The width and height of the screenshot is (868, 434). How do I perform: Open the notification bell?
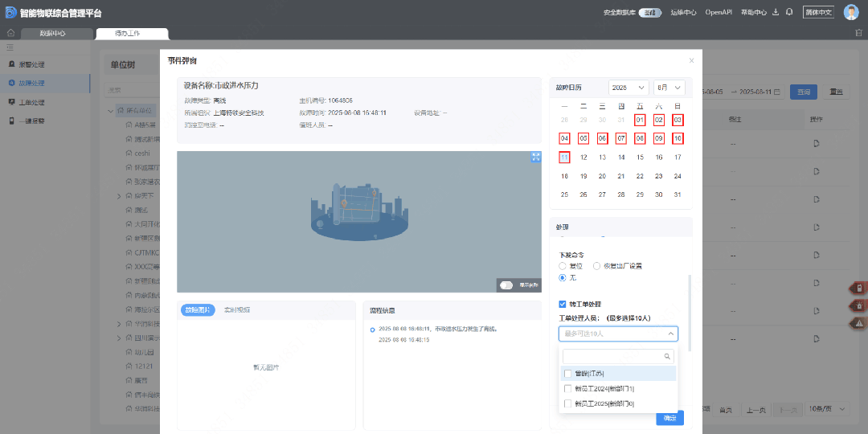click(789, 12)
